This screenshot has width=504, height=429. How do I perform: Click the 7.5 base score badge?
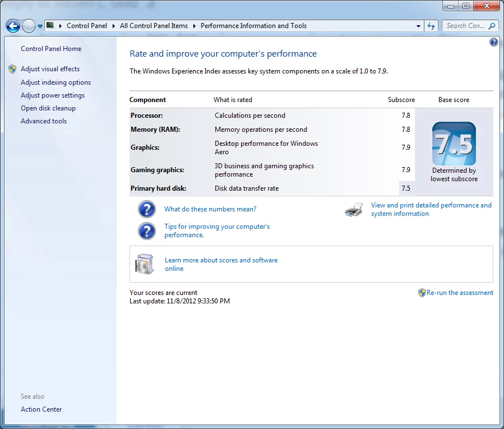pos(454,144)
